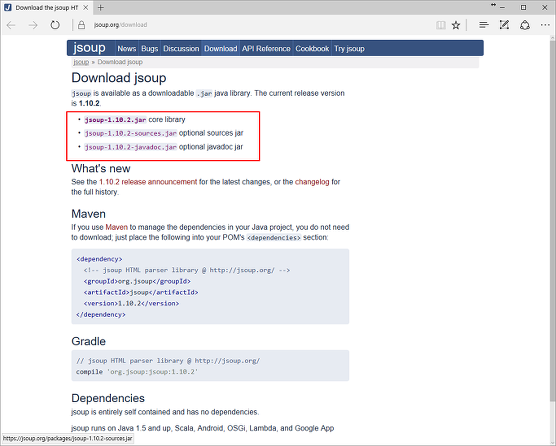This screenshot has width=556, height=446.
Task: Open the Download menu item
Action: [x=221, y=49]
